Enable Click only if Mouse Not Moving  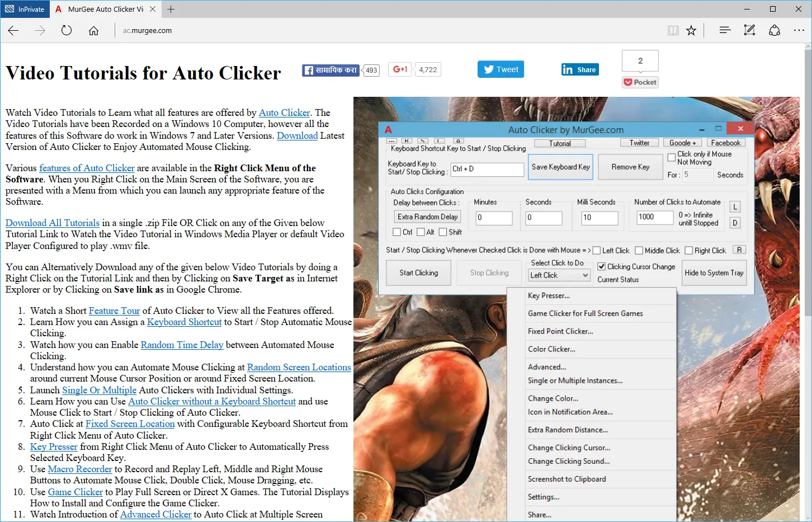coord(672,158)
